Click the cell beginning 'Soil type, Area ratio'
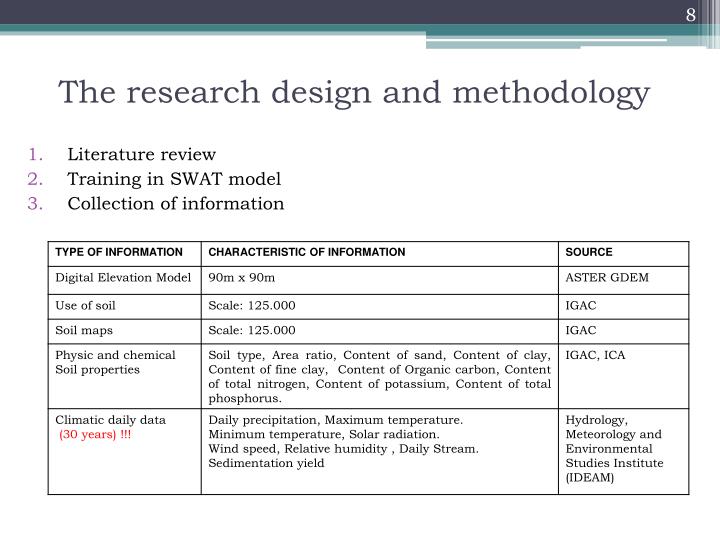 coord(380,376)
